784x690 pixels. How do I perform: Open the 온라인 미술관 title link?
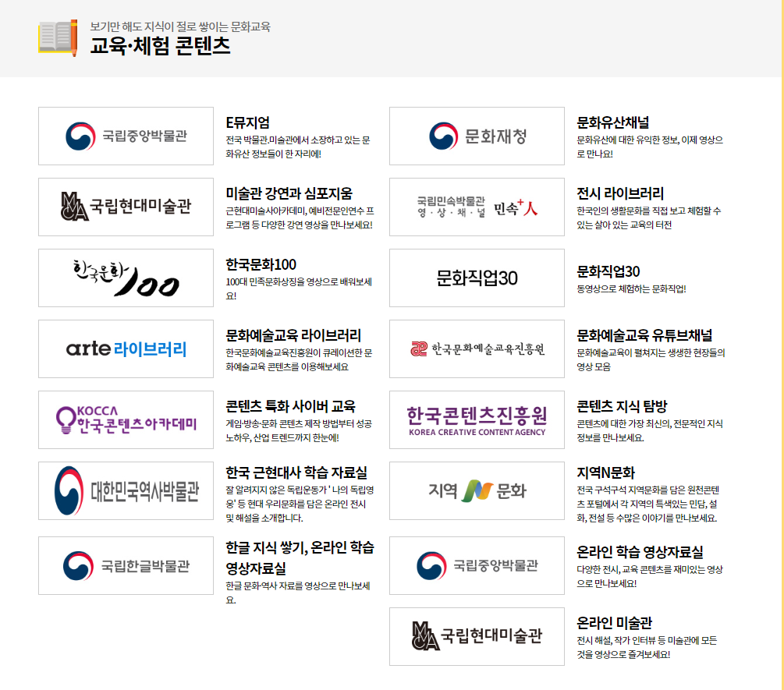tap(615, 623)
